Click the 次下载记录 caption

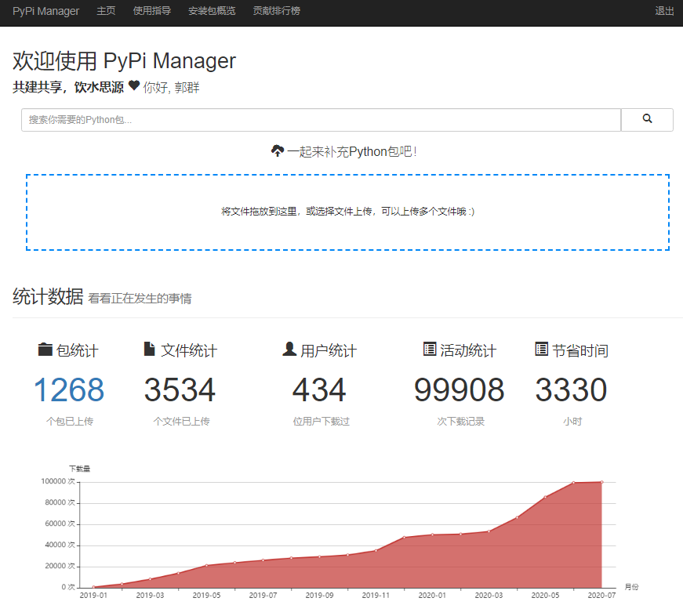tap(461, 422)
